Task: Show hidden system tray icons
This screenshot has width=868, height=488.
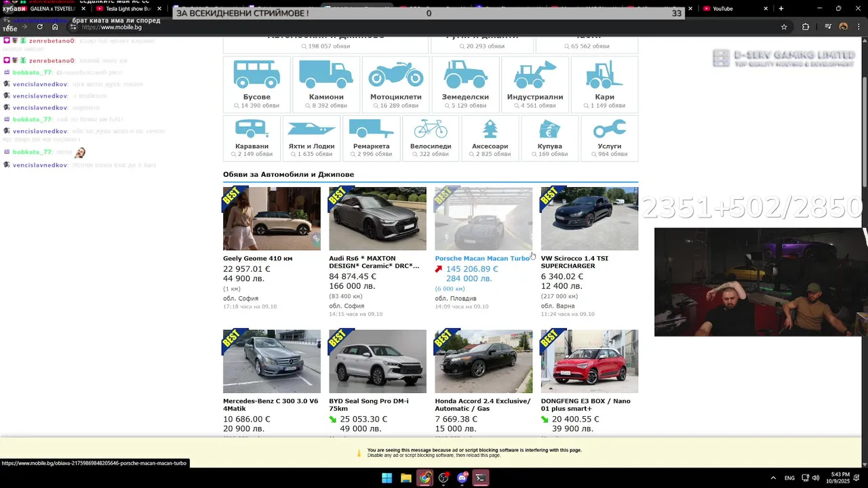Action: tap(773, 478)
